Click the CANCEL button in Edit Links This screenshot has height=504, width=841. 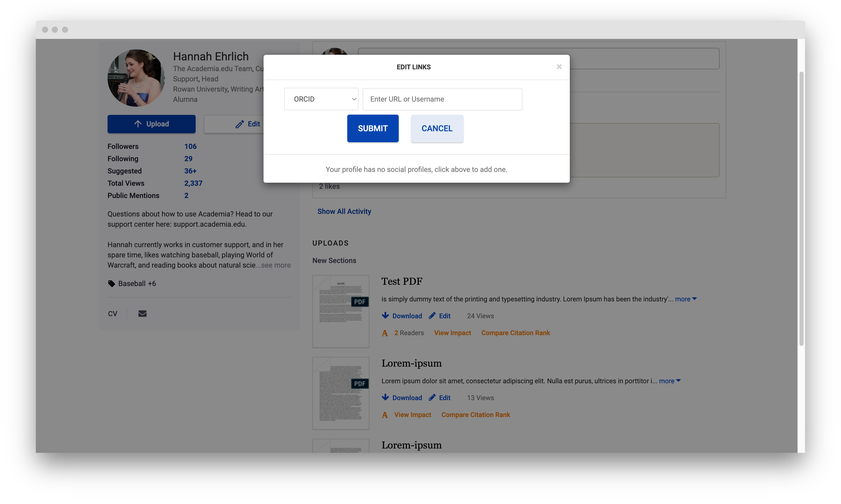437,128
